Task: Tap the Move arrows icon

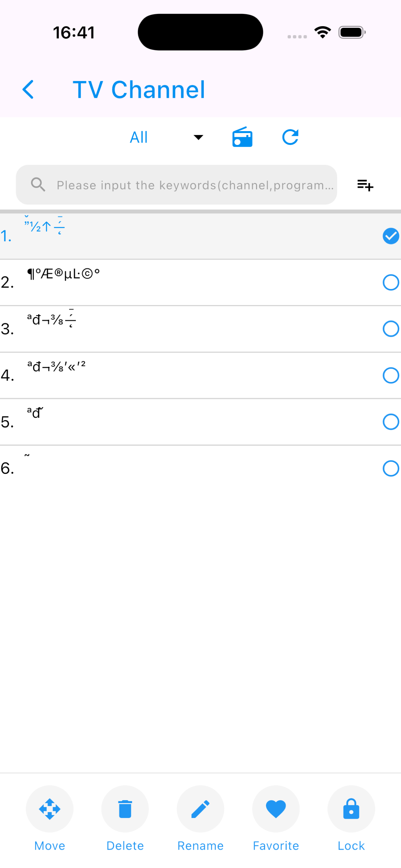Action: click(49, 809)
